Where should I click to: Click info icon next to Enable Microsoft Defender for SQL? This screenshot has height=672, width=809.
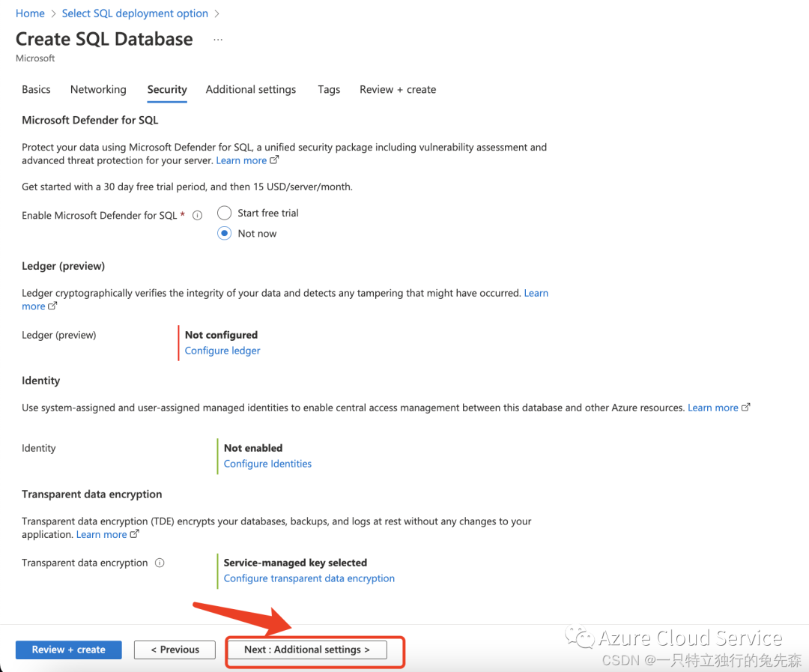click(x=197, y=215)
